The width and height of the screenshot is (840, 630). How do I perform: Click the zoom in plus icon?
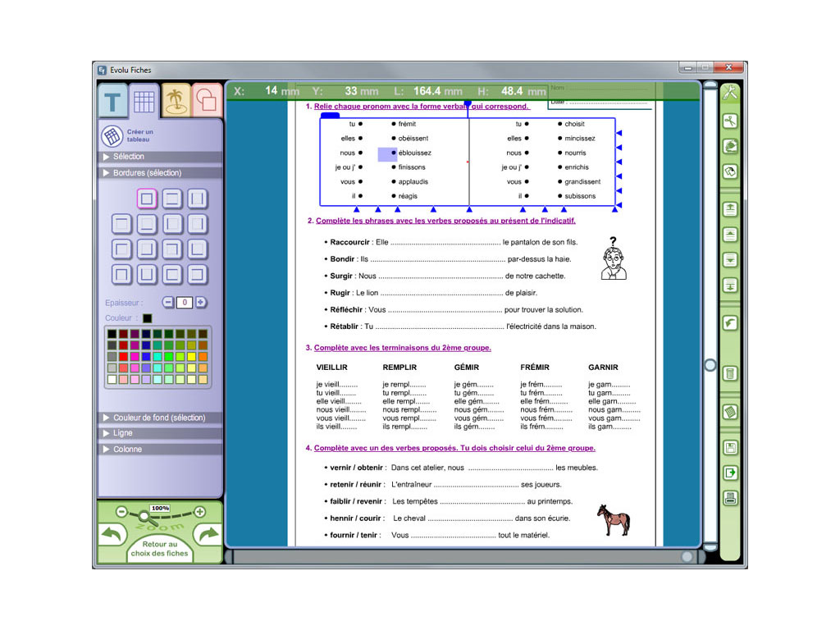(199, 512)
